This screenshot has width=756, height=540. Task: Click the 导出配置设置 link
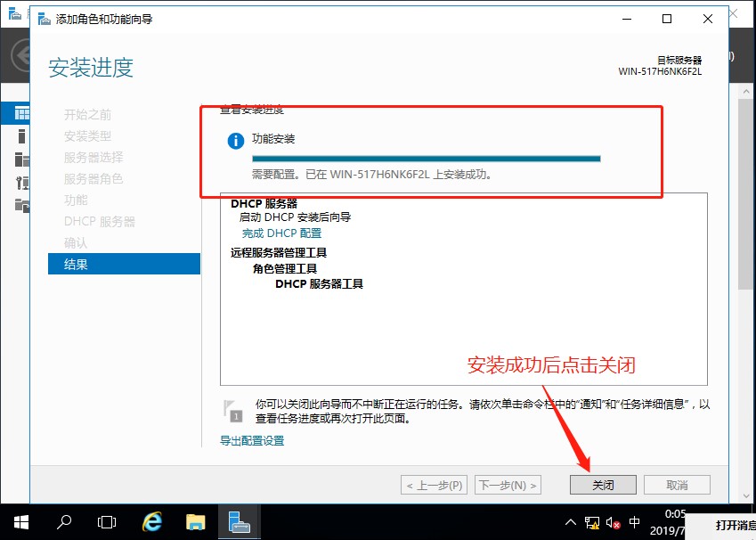[252, 440]
